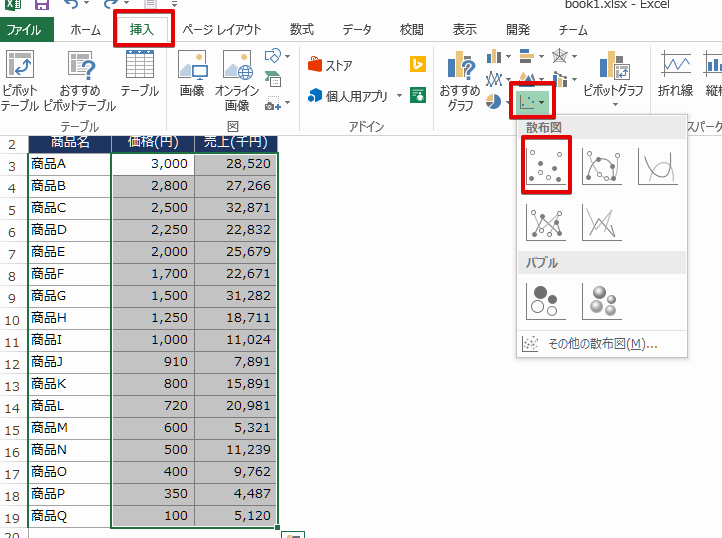Save the workbook with floppy icon

42,5
